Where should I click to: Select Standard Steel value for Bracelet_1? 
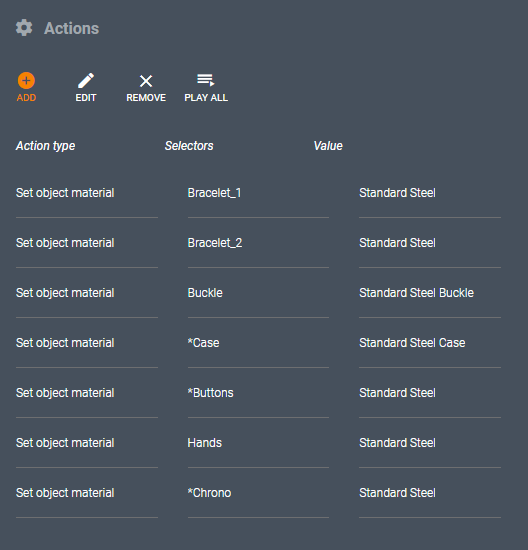point(397,193)
